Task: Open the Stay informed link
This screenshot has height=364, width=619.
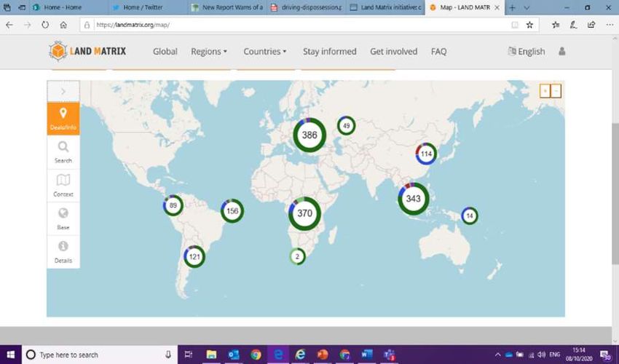Action: tap(329, 52)
